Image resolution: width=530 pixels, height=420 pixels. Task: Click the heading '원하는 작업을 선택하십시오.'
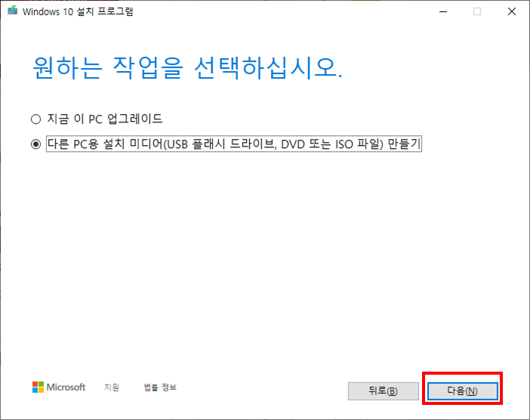click(187, 68)
